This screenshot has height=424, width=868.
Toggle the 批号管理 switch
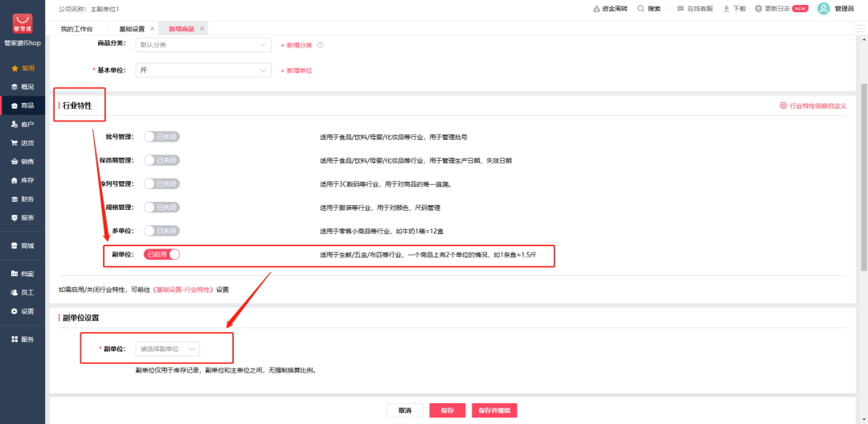162,137
